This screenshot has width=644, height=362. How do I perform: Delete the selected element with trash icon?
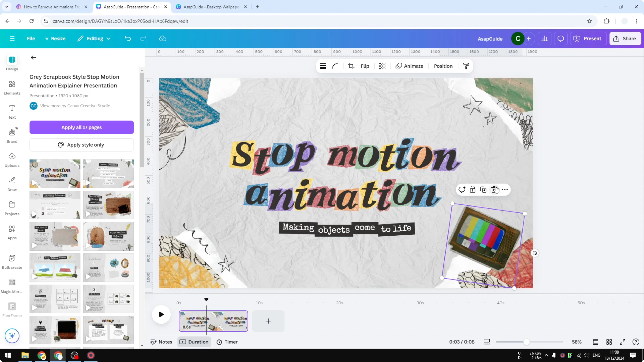point(494,190)
